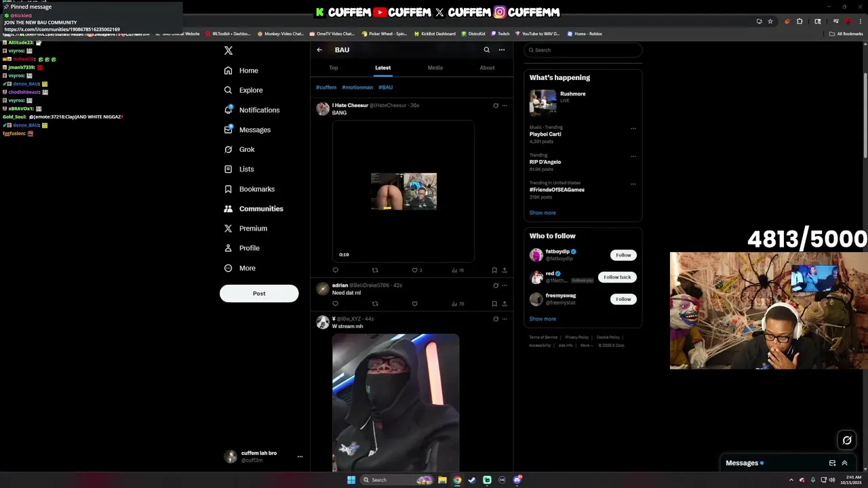Open more options for RIP D'Angelo trend

[633, 156]
